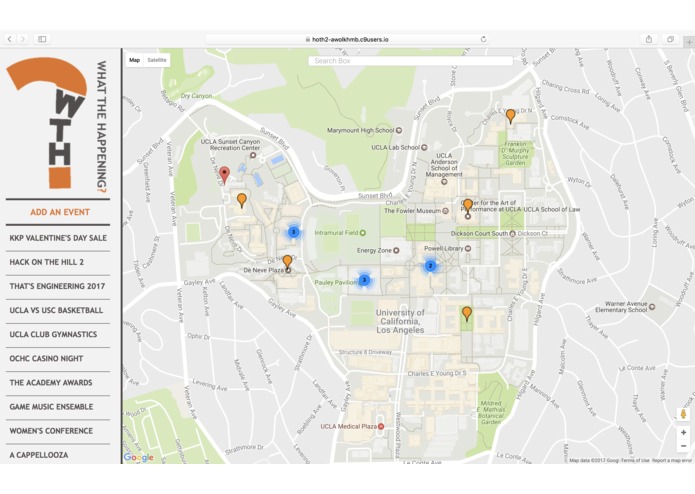Viewport: 695px width, 494px height.
Task: Click the WTH question mark logo
Action: point(47,123)
